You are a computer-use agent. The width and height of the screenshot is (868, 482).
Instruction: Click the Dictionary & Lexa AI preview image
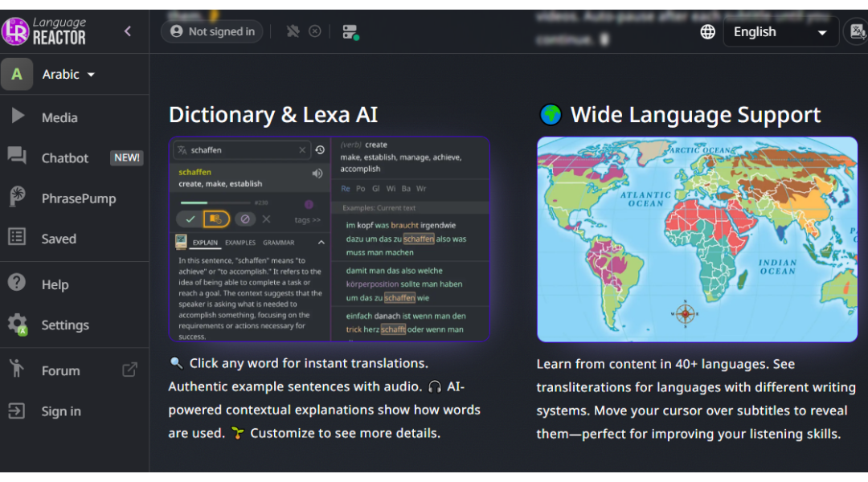coord(329,239)
